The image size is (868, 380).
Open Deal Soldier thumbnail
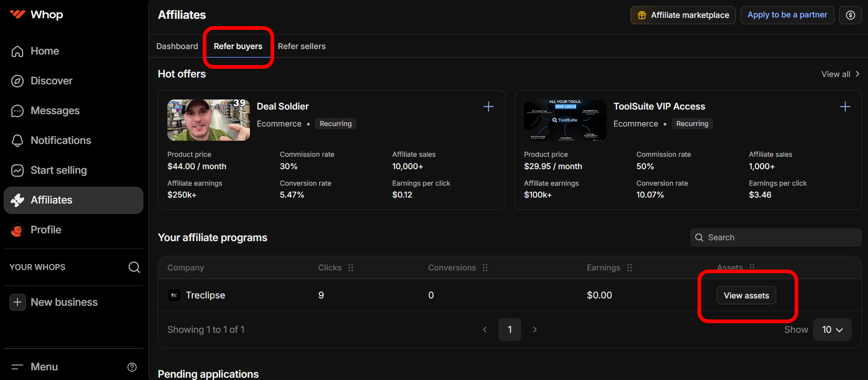click(209, 120)
